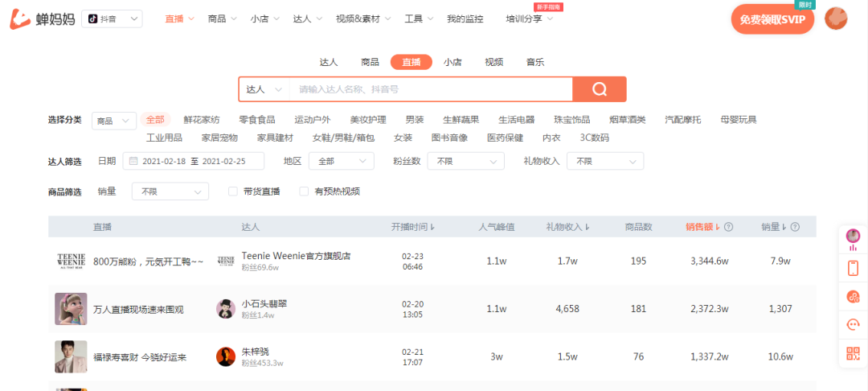Open customer service chat icon in sidebar
This screenshot has width=868, height=391.
[x=853, y=324]
